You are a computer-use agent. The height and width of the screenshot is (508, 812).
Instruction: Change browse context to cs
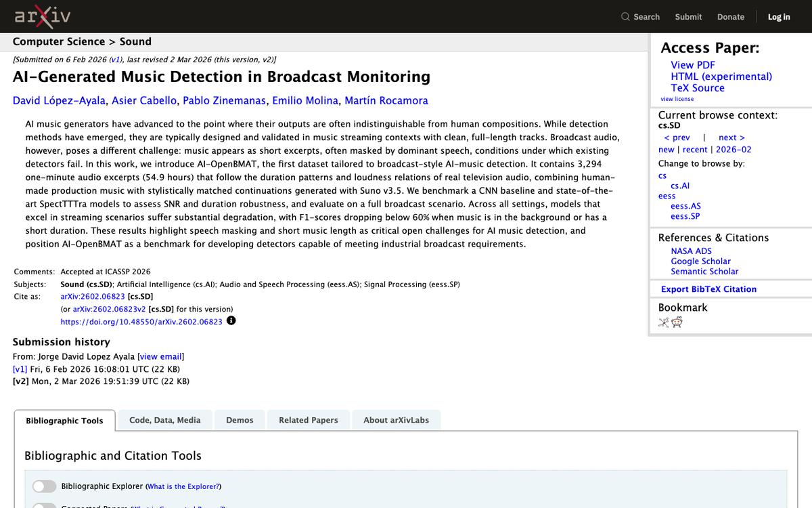pyautogui.click(x=662, y=175)
